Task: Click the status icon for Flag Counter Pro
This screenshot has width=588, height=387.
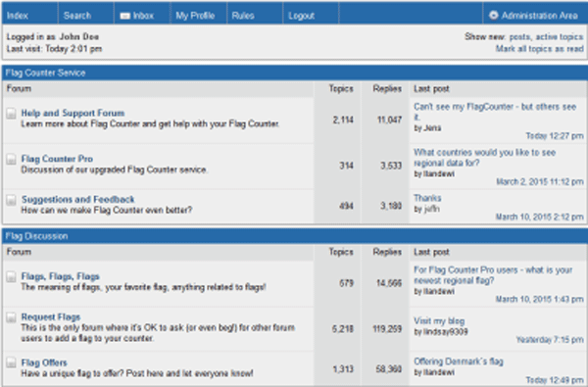Action: (x=11, y=160)
